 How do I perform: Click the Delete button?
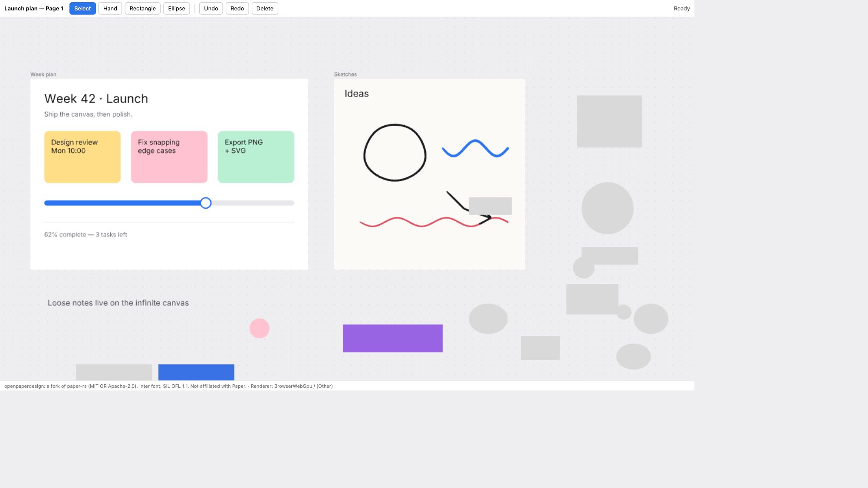265,8
